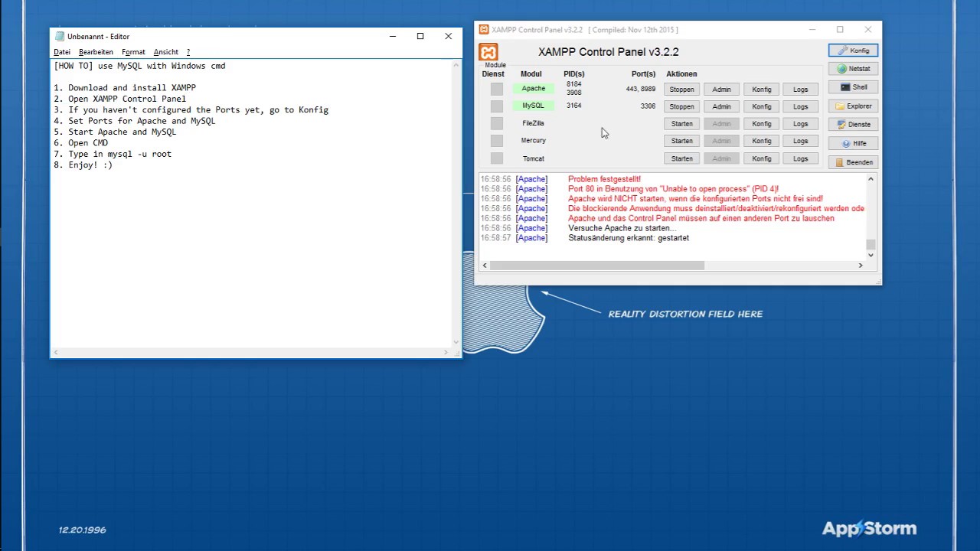Open Hilfe (help) in XAMPP
The width and height of the screenshot is (980, 551).
[853, 144]
